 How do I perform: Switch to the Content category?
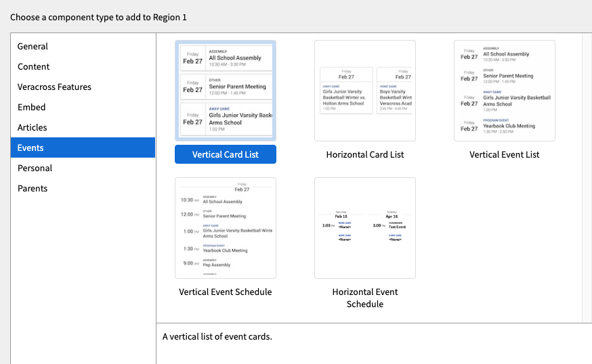tap(34, 66)
